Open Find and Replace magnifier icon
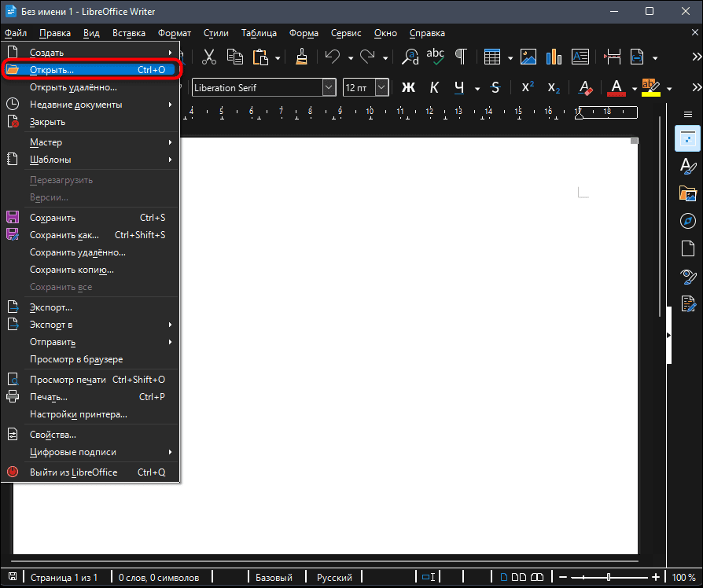 point(410,57)
